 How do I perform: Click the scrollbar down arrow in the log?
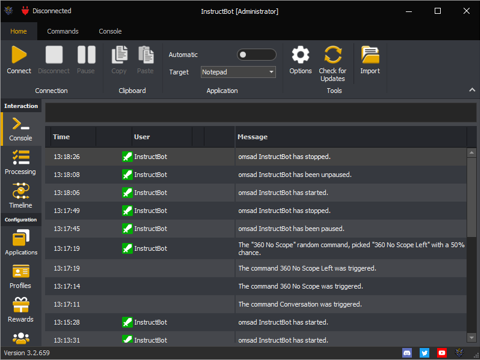tap(471, 338)
